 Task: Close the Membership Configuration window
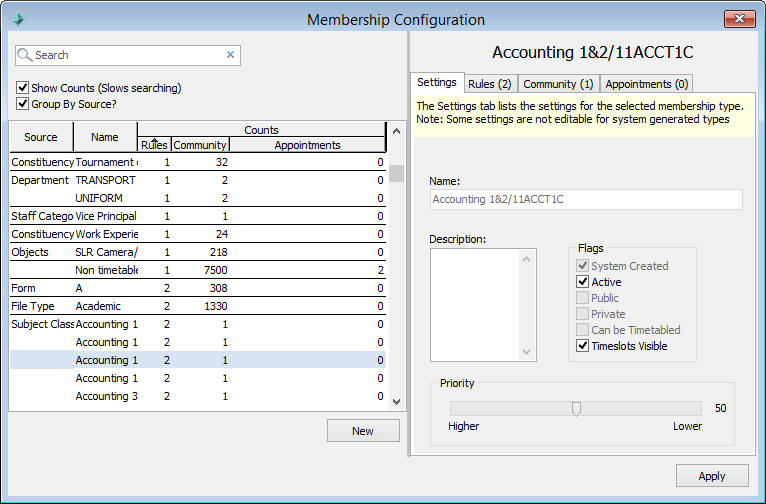coord(740,19)
